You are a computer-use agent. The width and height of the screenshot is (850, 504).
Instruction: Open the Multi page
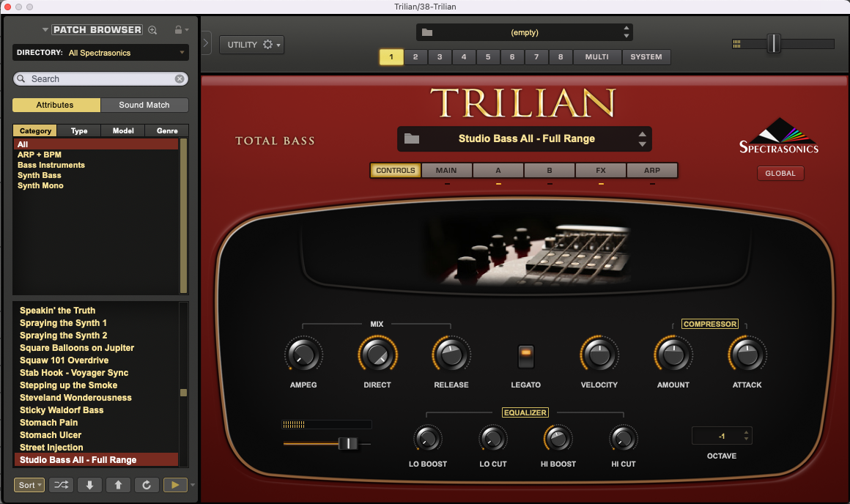597,57
